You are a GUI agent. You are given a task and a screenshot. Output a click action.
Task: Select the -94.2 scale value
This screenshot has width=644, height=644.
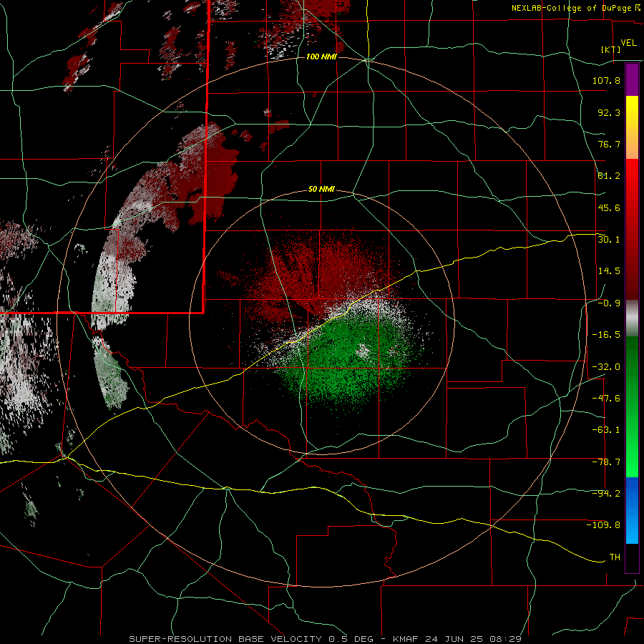pyautogui.click(x=606, y=494)
